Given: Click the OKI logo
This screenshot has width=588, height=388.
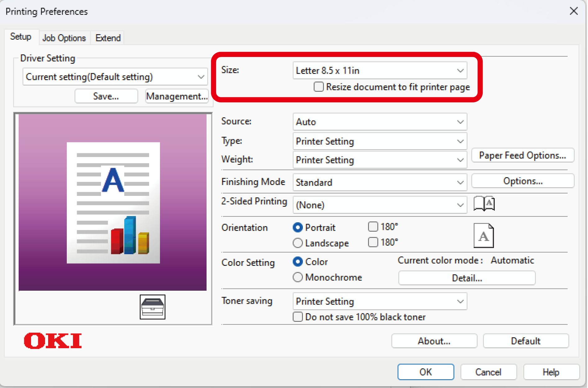Looking at the screenshot, I should pos(53,341).
